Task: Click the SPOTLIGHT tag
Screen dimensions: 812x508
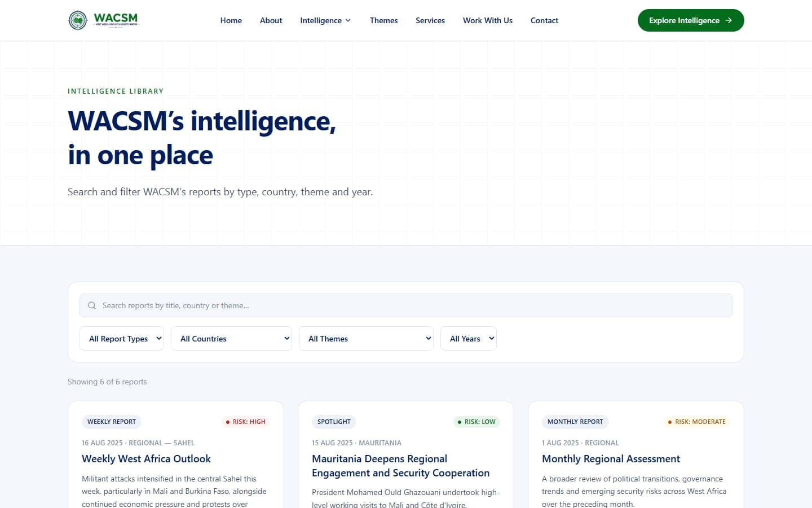Action: point(334,422)
